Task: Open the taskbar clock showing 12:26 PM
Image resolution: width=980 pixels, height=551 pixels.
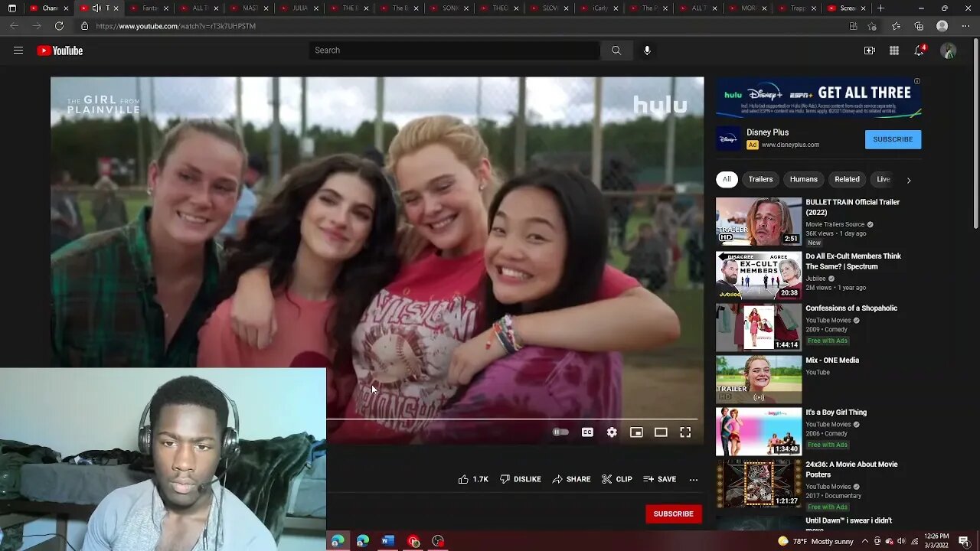Action: [x=935, y=541]
